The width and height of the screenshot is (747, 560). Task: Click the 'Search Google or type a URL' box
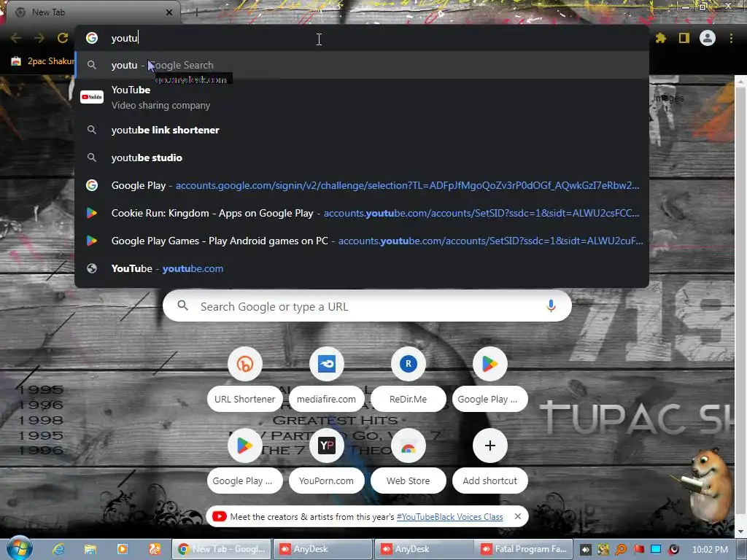tap(367, 306)
